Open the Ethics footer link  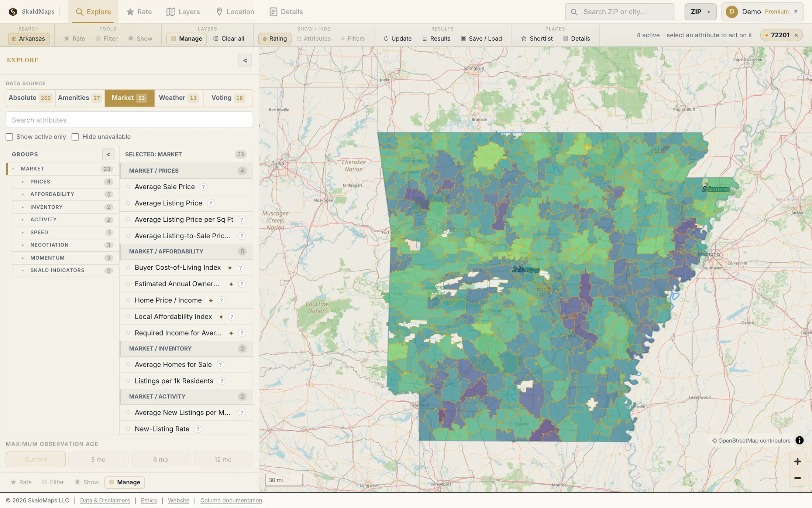point(149,501)
